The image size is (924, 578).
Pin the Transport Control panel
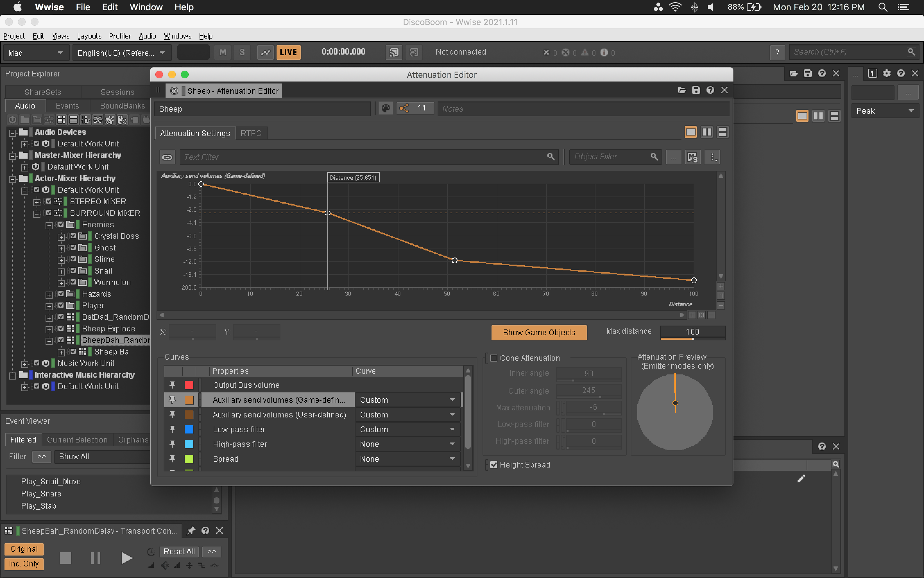point(191,530)
